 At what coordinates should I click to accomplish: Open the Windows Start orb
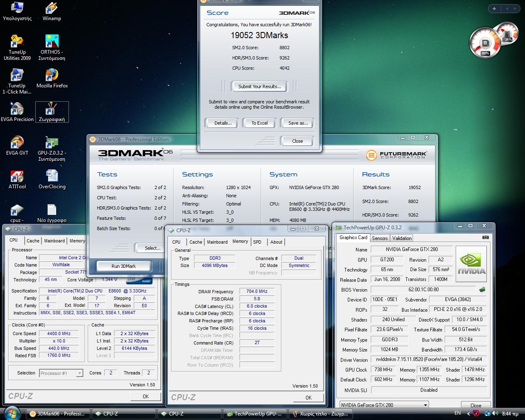click(12, 413)
